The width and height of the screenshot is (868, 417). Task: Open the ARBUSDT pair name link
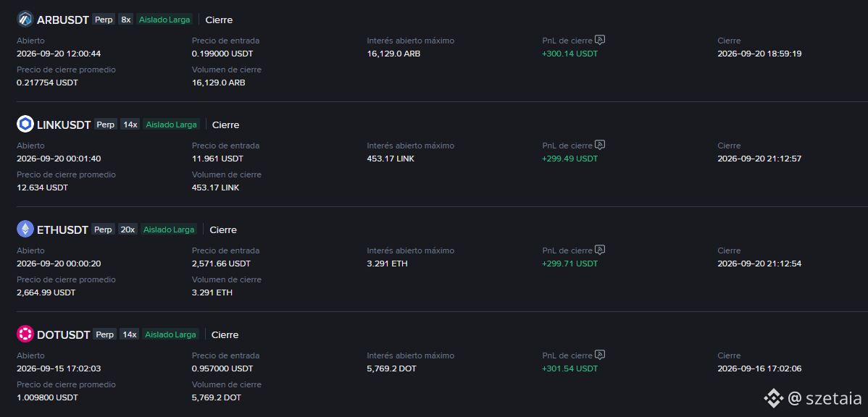(x=62, y=20)
